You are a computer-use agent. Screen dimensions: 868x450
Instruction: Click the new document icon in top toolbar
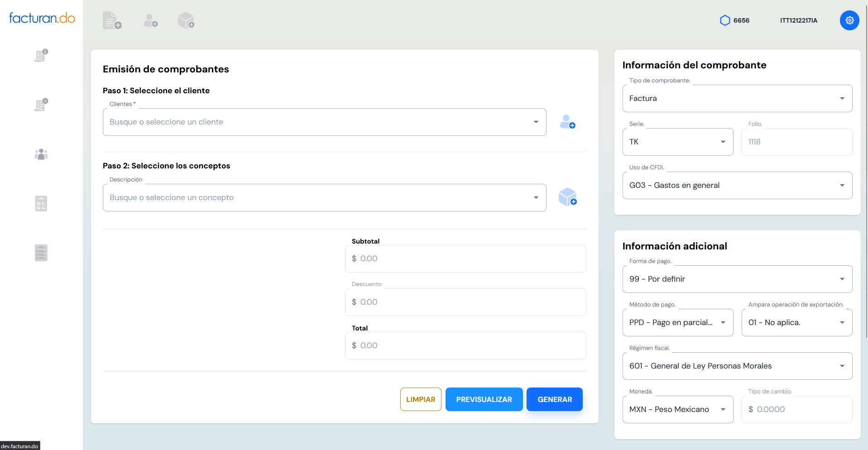point(112,20)
